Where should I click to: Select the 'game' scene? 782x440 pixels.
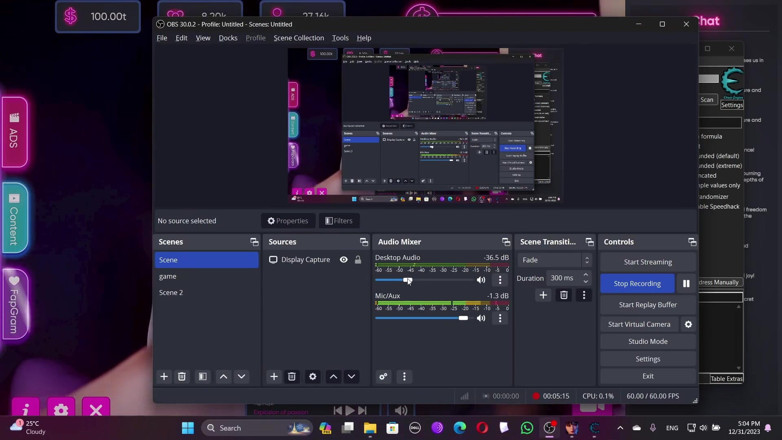(206, 276)
